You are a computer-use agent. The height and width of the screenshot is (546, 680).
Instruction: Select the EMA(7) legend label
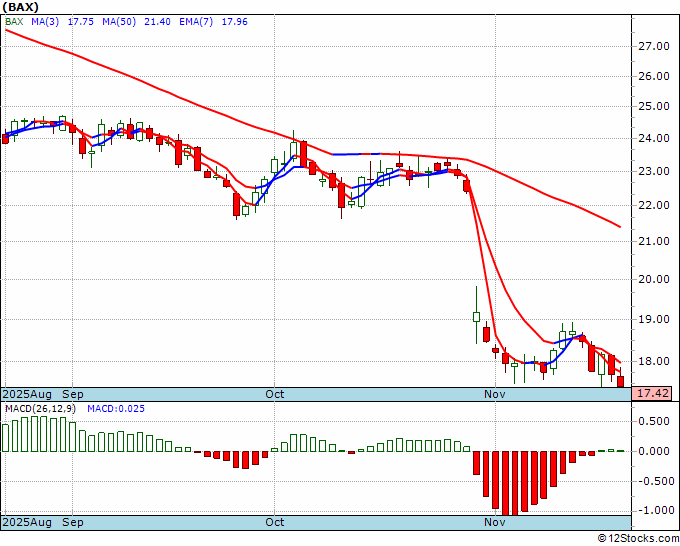[196, 22]
